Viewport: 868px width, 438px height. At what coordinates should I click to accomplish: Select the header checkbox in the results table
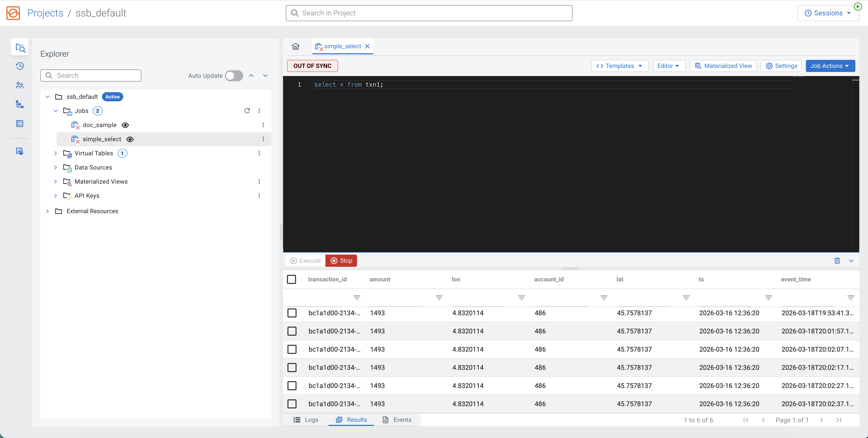(292, 279)
